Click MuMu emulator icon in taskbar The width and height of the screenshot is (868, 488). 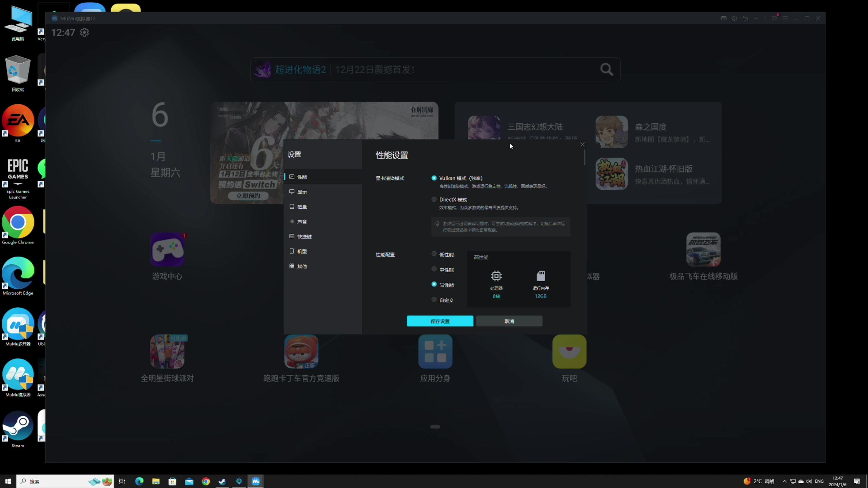tap(256, 481)
